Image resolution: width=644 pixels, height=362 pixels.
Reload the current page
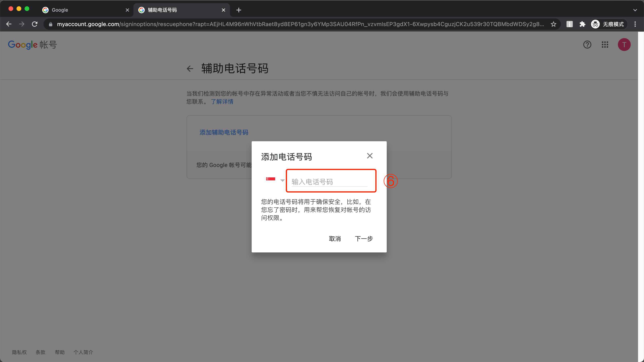(x=35, y=24)
